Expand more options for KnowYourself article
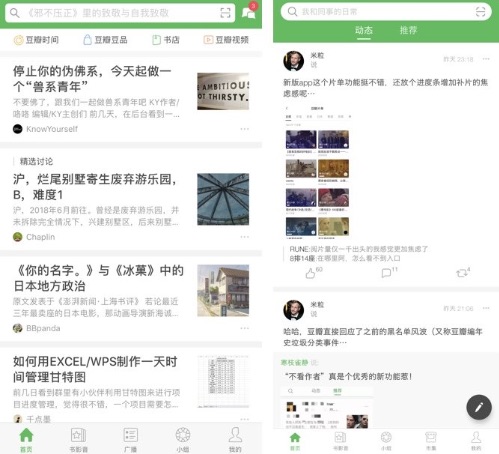 (x=245, y=129)
